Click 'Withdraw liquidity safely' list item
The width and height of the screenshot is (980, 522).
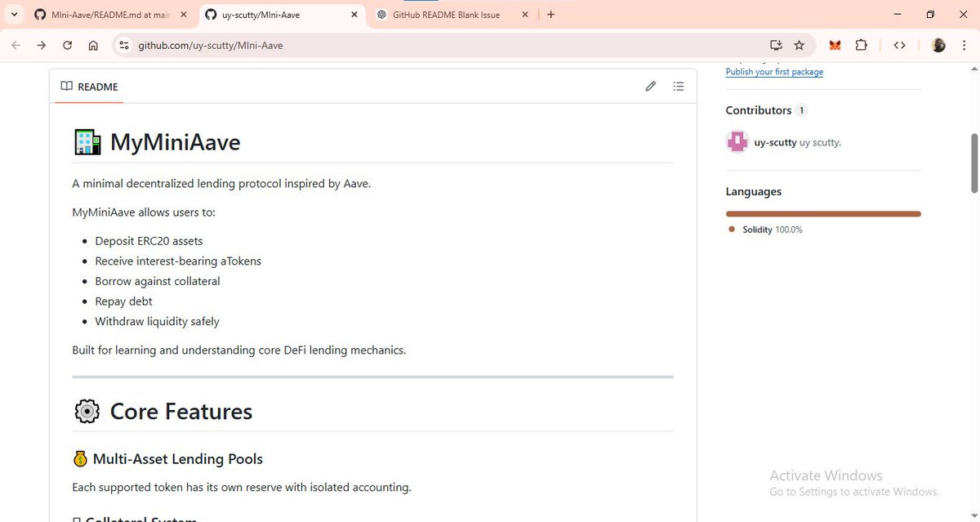[158, 321]
